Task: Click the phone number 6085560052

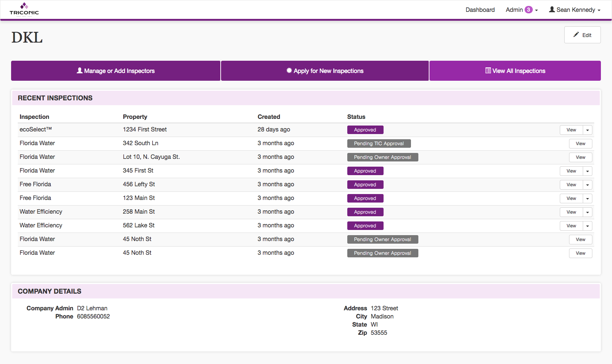Action: [93, 316]
